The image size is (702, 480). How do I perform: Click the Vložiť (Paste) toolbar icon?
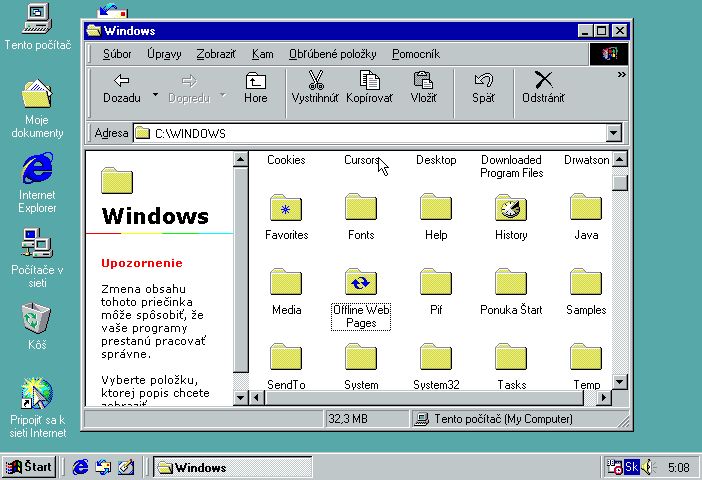423,81
